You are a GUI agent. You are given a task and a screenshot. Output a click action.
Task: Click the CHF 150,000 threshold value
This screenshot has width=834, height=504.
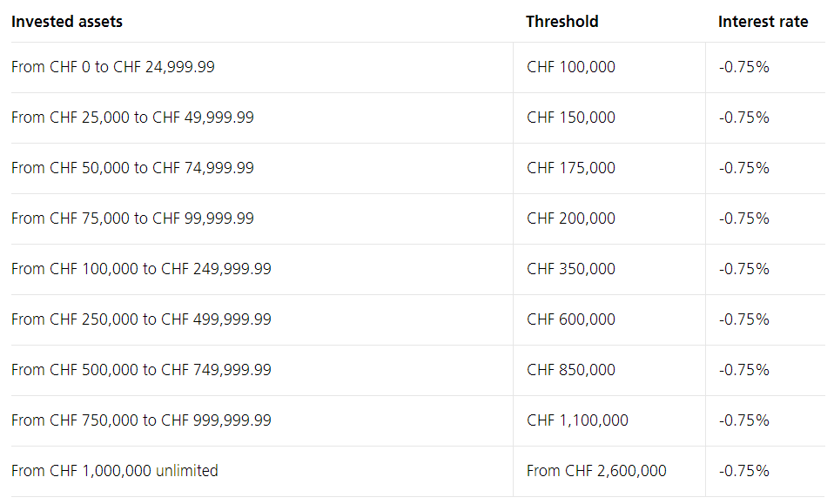point(571,118)
